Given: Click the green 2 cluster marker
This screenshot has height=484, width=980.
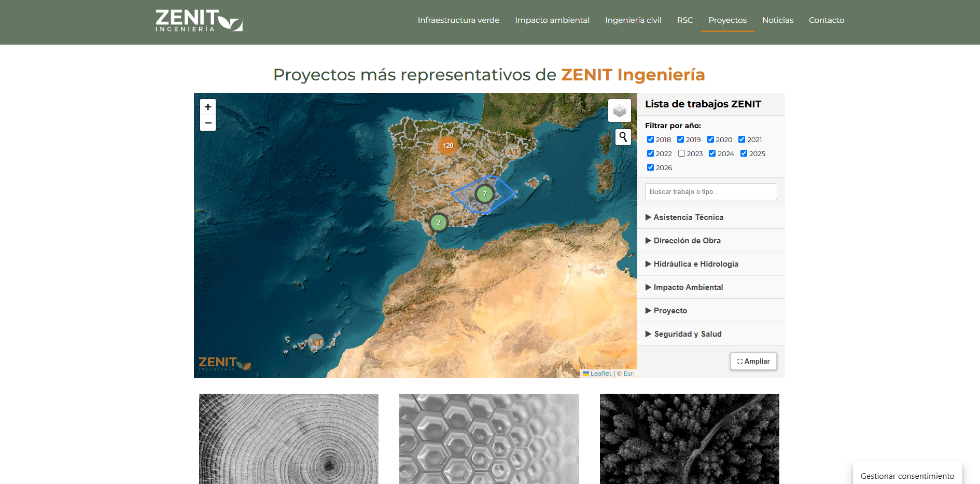Looking at the screenshot, I should [439, 223].
